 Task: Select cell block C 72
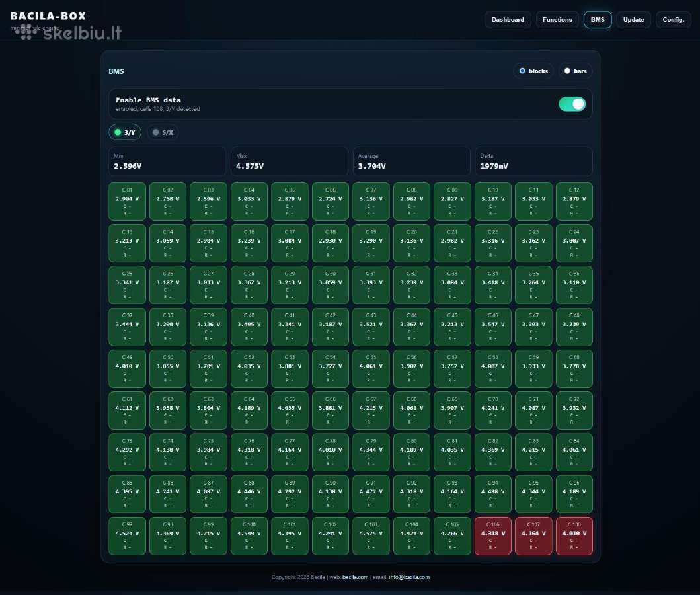[x=574, y=411]
